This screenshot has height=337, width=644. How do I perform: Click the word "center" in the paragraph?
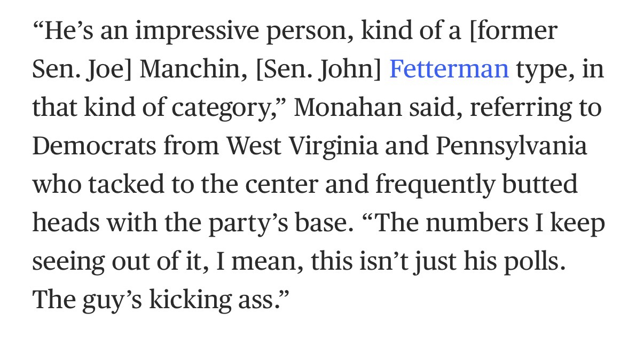(279, 185)
